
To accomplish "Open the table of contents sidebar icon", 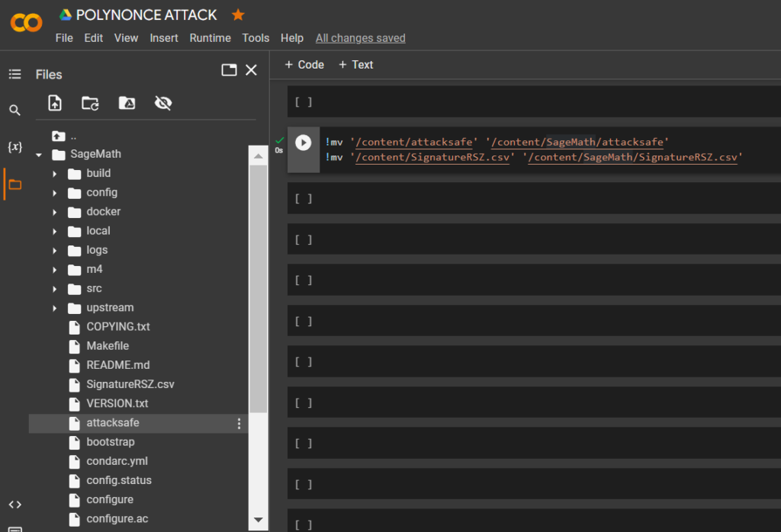I will pos(15,74).
